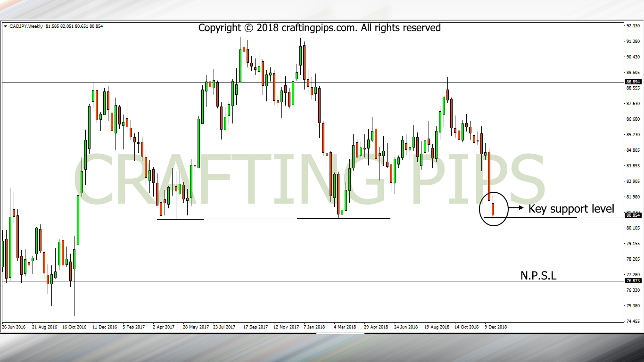Click the 74.455 price axis label

coord(633,321)
